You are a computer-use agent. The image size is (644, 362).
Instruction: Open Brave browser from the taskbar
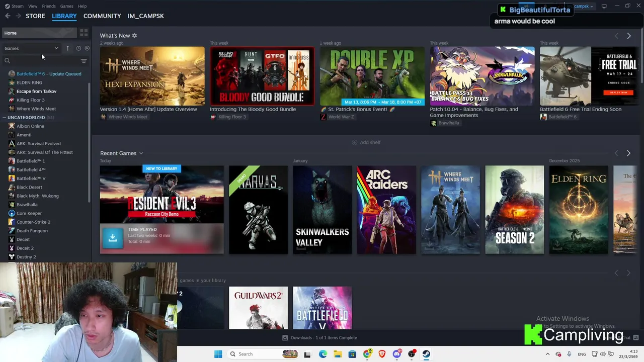(x=382, y=354)
